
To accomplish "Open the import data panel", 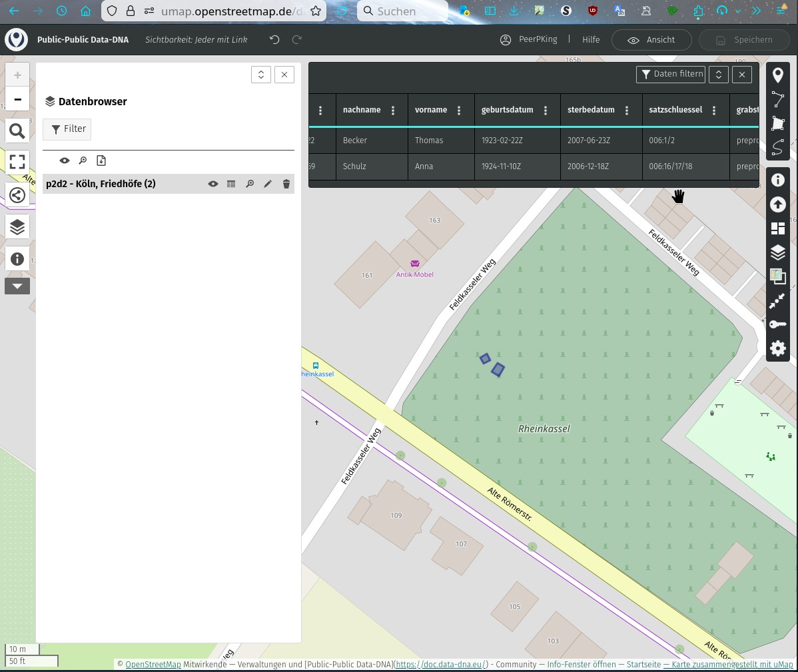I will pyautogui.click(x=778, y=204).
